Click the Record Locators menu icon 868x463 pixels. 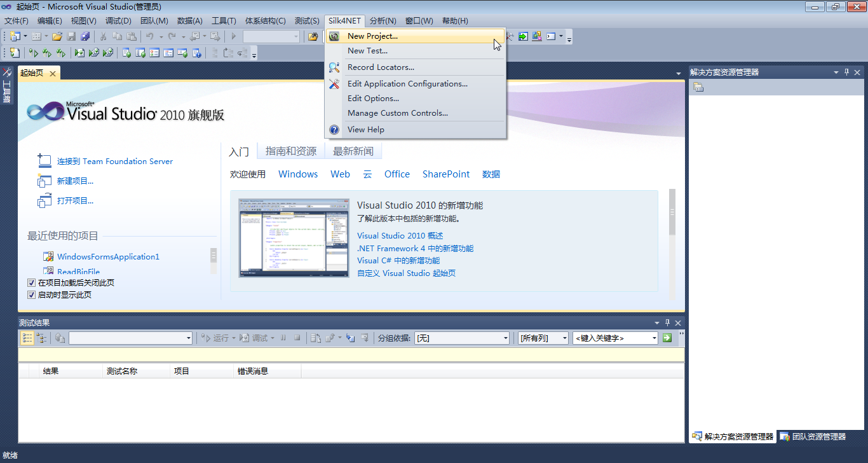(x=334, y=67)
